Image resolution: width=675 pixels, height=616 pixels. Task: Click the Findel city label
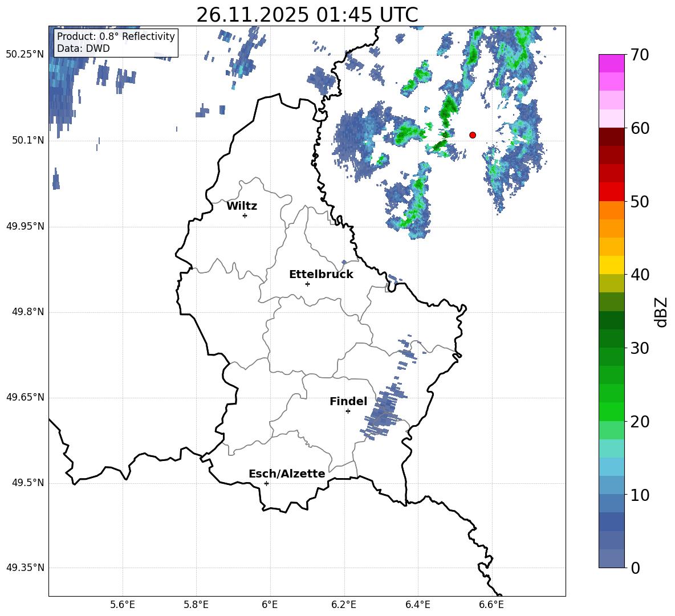348,401
